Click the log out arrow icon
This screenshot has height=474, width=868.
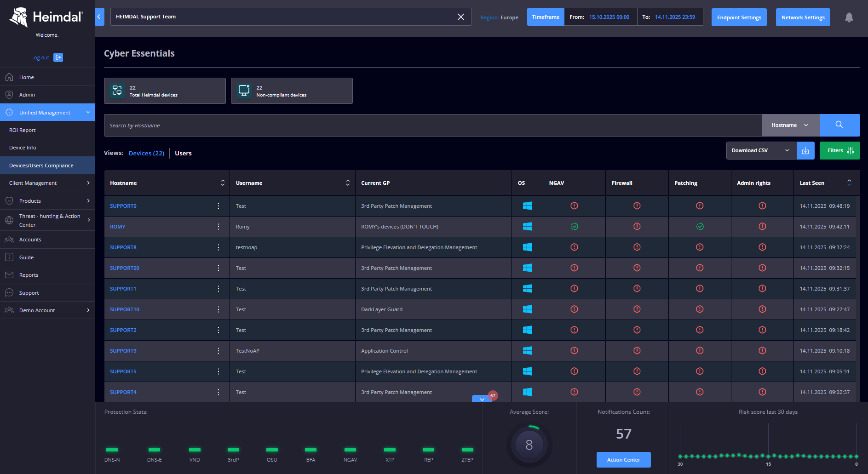(x=58, y=57)
